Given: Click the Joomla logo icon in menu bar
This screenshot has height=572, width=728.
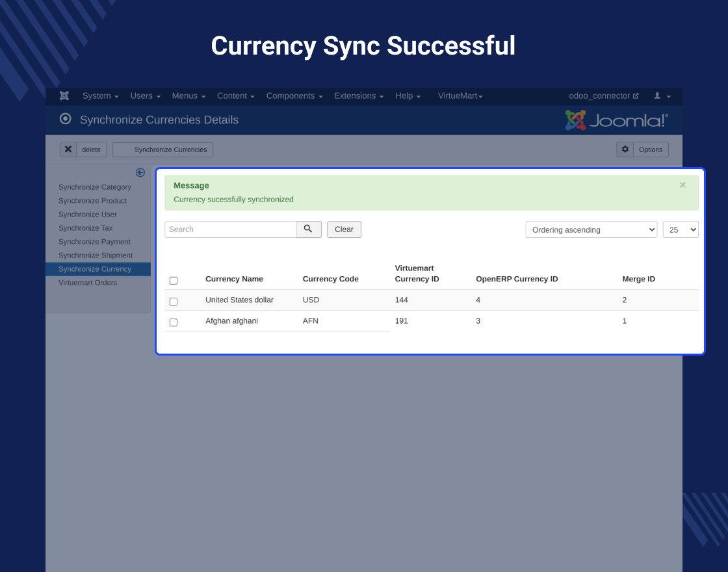Looking at the screenshot, I should click(x=64, y=96).
